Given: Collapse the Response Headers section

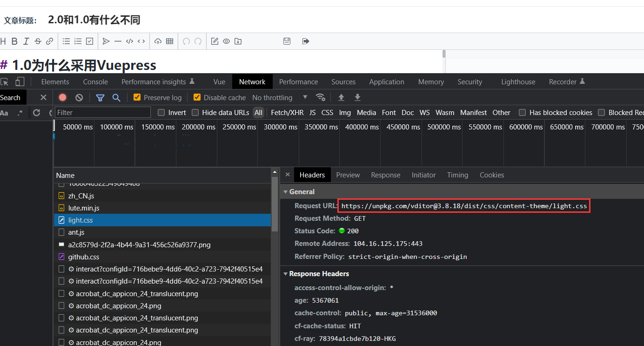Looking at the screenshot, I should [x=286, y=274].
